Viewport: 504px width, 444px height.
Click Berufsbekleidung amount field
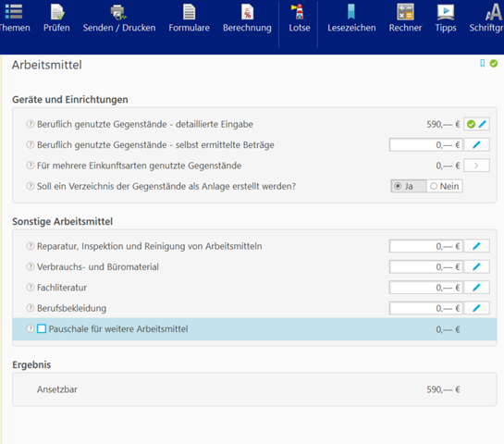click(x=425, y=308)
